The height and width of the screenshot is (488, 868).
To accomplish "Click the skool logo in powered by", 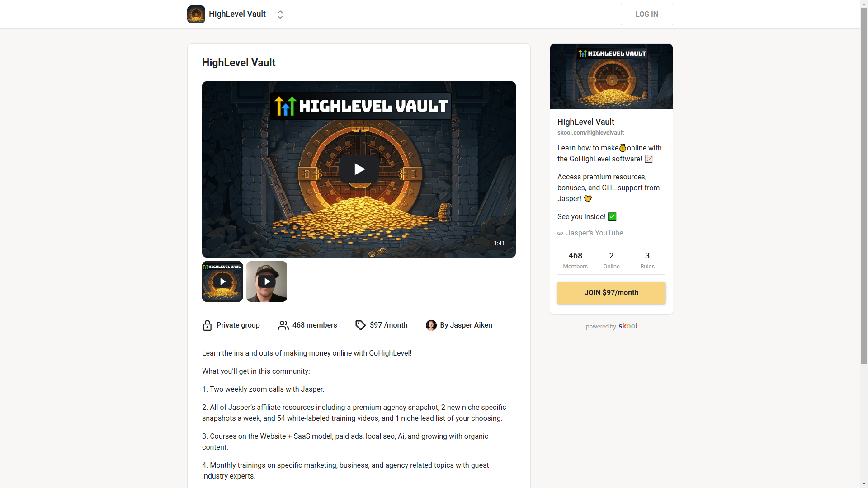I will point(628,326).
